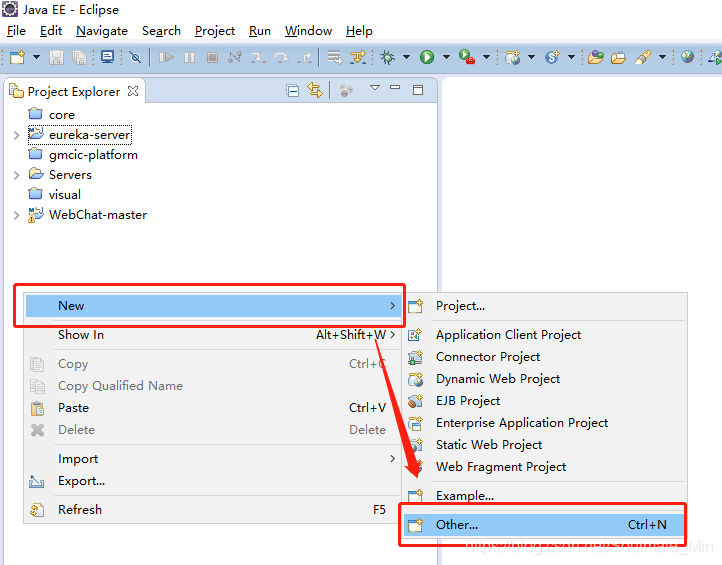Open Project Explorer View Menu triangle

click(x=375, y=87)
